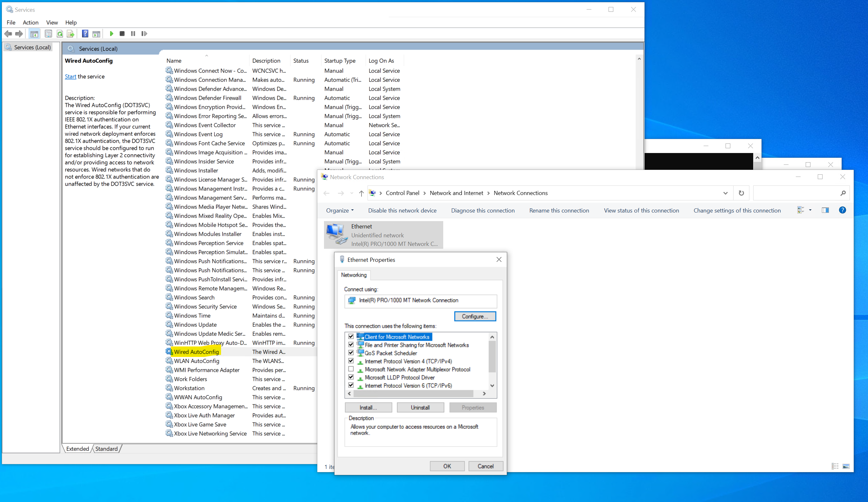Image resolution: width=868 pixels, height=502 pixels.
Task: Open the address bar history dropdown
Action: tap(726, 193)
